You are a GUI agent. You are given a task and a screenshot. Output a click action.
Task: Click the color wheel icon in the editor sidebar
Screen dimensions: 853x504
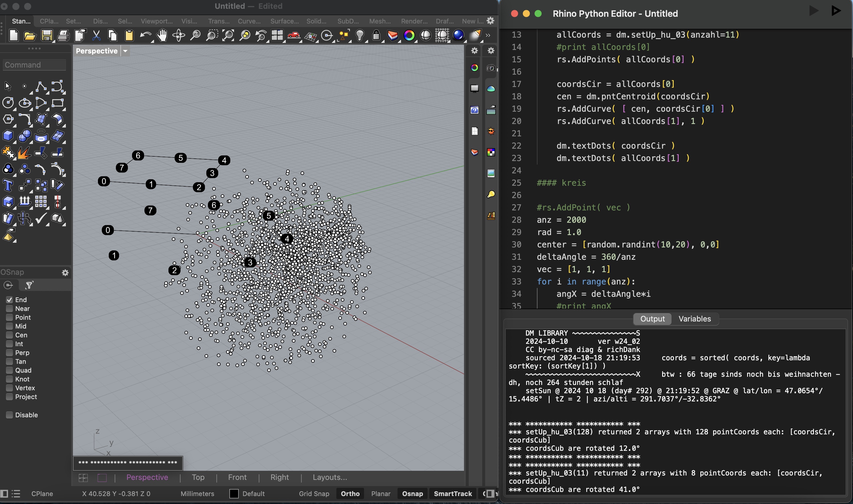(474, 68)
